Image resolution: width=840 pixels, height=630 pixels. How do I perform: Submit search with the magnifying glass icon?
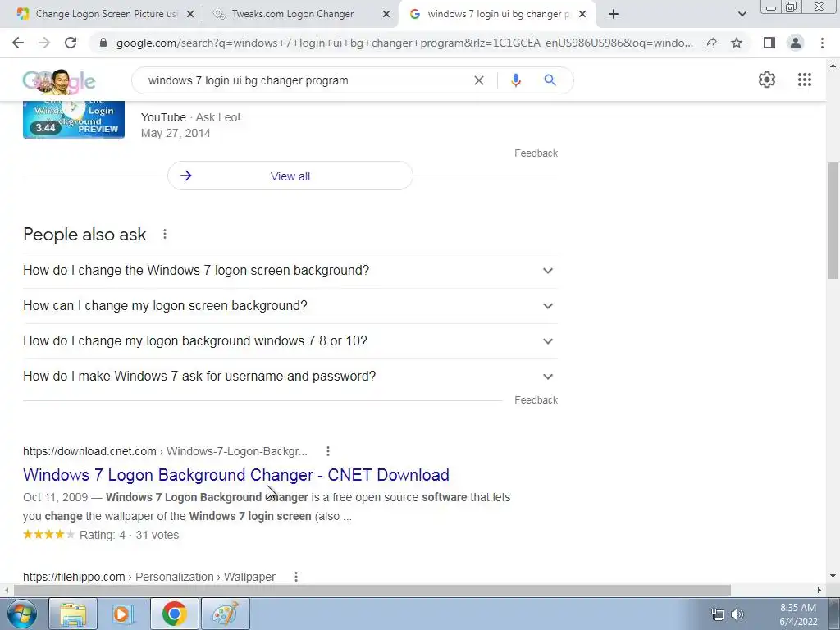550,80
